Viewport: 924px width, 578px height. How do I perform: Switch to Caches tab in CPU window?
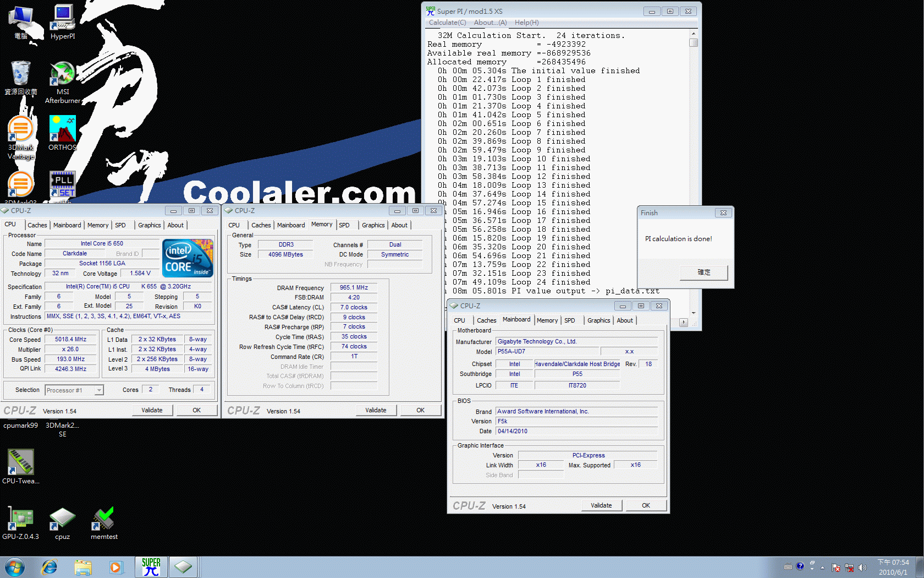click(x=37, y=225)
